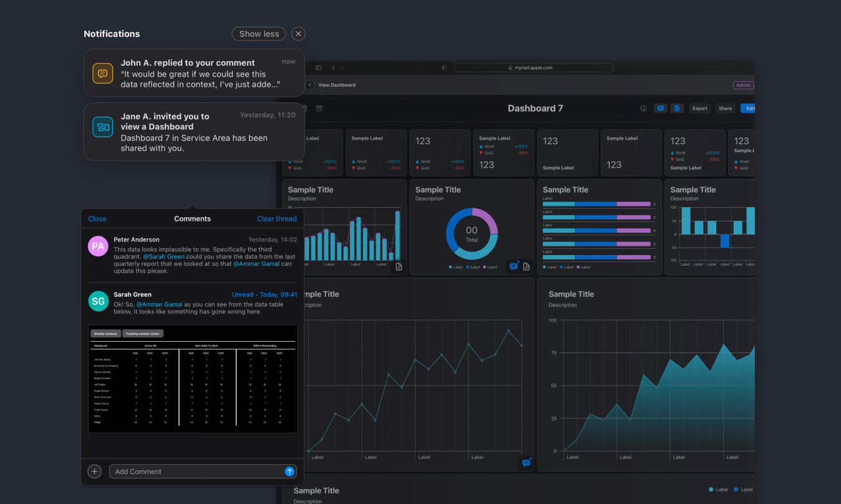Open the document icon on the donut chart card
Image resolution: width=841 pixels, height=504 pixels.
526,266
